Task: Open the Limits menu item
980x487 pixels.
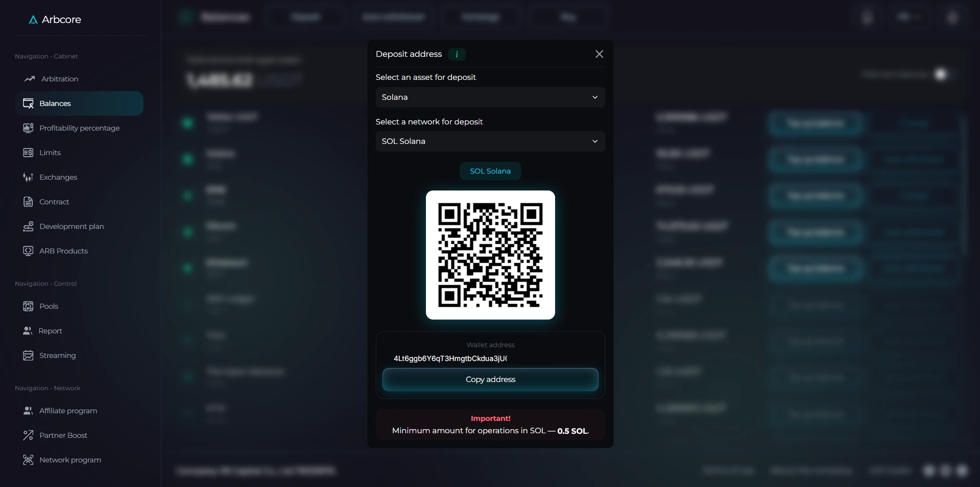Action: 50,153
